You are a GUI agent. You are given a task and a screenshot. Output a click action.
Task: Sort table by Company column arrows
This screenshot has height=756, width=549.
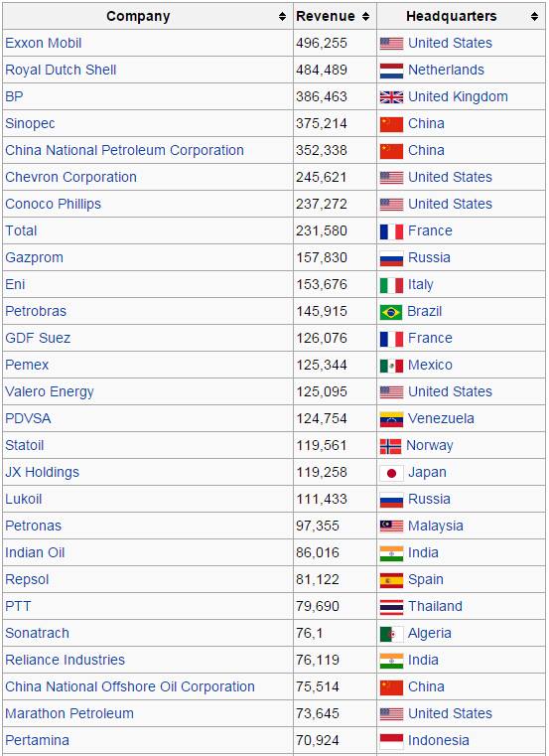pyautogui.click(x=283, y=17)
